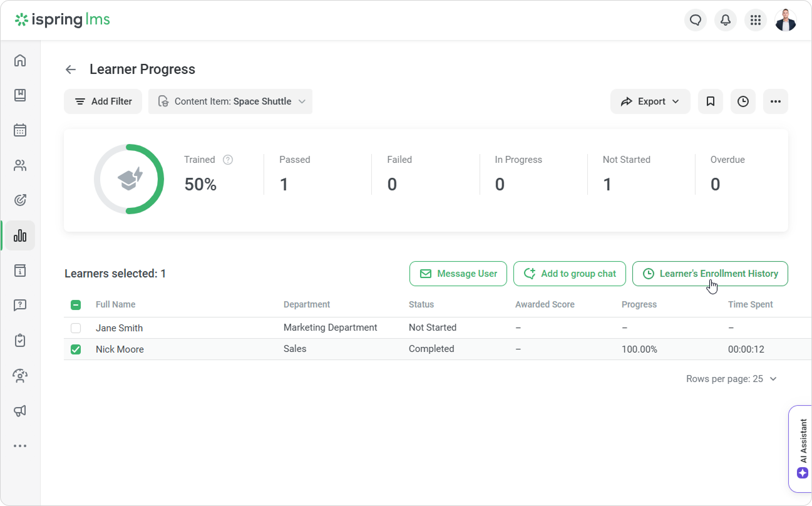Viewport: 812px width, 506px height.
Task: Open the Content Item: Space Shuttle dropdown
Action: tap(230, 101)
